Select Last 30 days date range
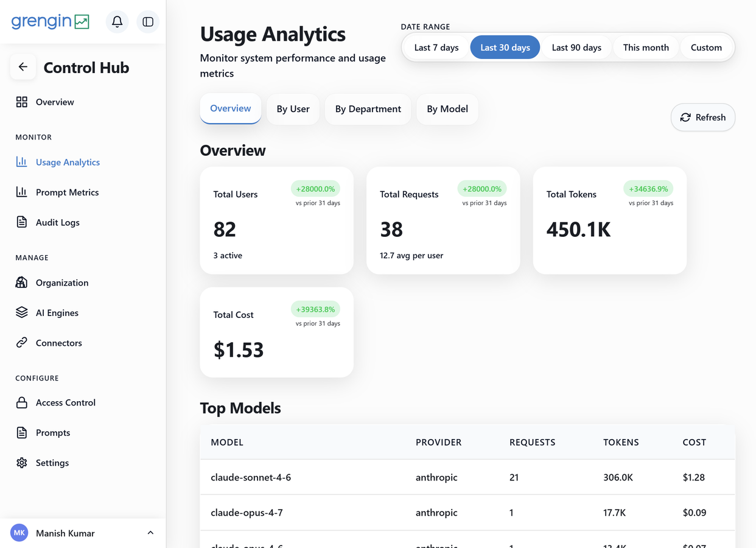 pyautogui.click(x=505, y=47)
